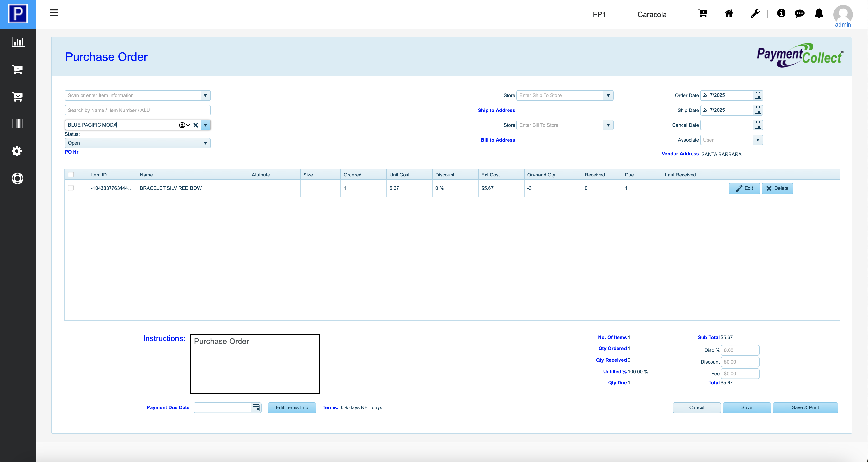Open the hamburger menu

[x=54, y=13]
